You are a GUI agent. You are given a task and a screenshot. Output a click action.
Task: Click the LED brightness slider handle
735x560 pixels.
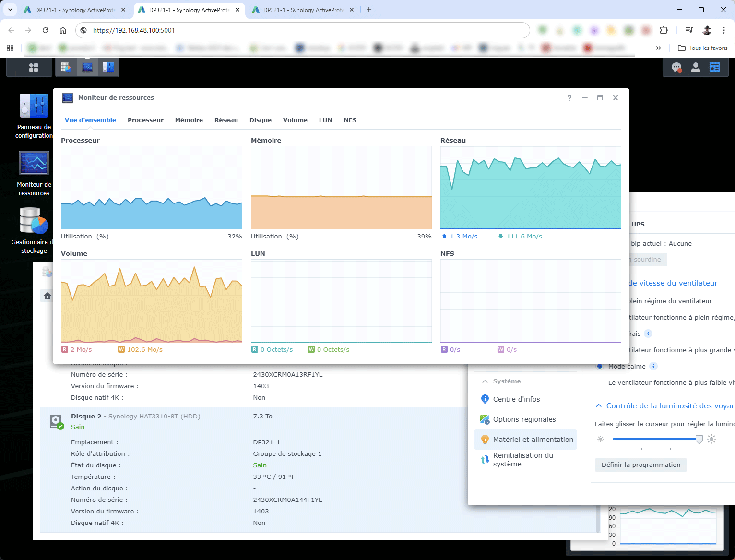(x=699, y=439)
